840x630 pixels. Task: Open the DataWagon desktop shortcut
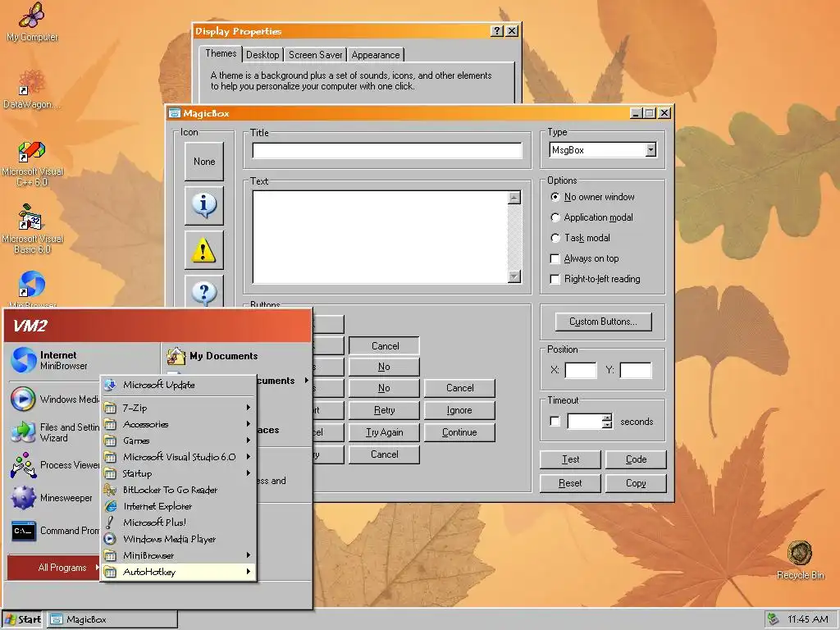[32, 89]
